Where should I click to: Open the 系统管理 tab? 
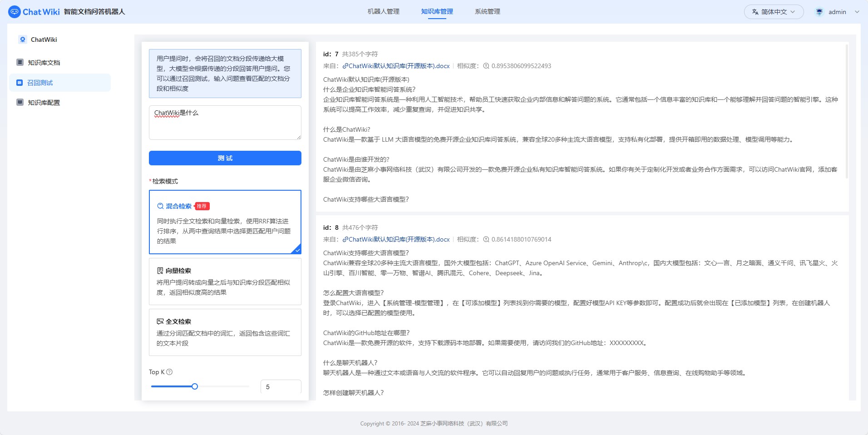488,12
